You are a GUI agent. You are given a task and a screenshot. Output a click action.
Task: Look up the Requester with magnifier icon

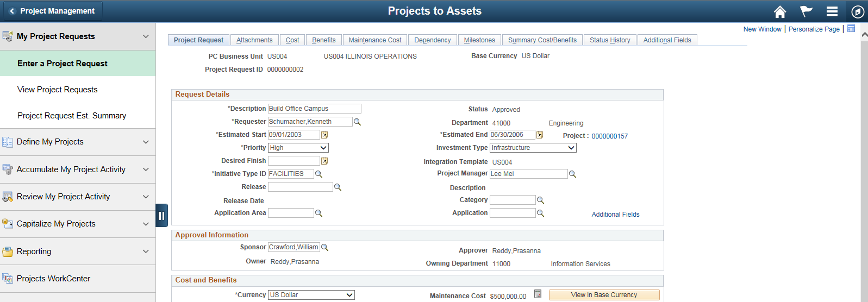tap(357, 122)
